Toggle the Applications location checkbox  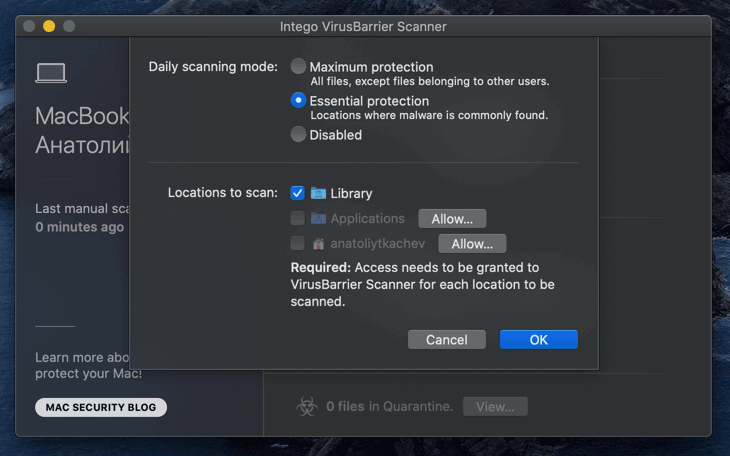297,218
